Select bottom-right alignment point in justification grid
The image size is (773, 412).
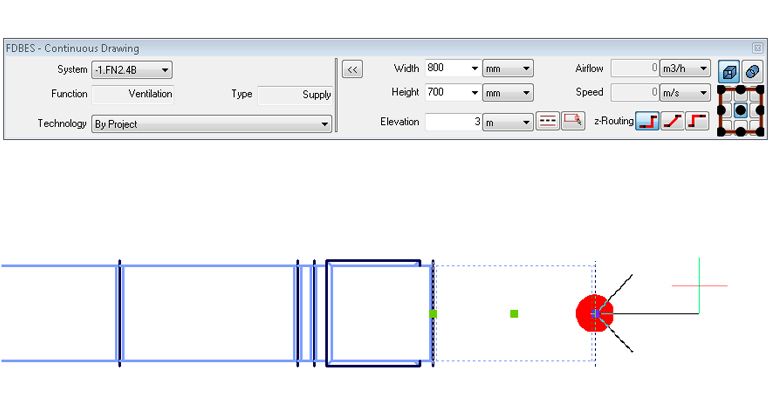tap(762, 130)
